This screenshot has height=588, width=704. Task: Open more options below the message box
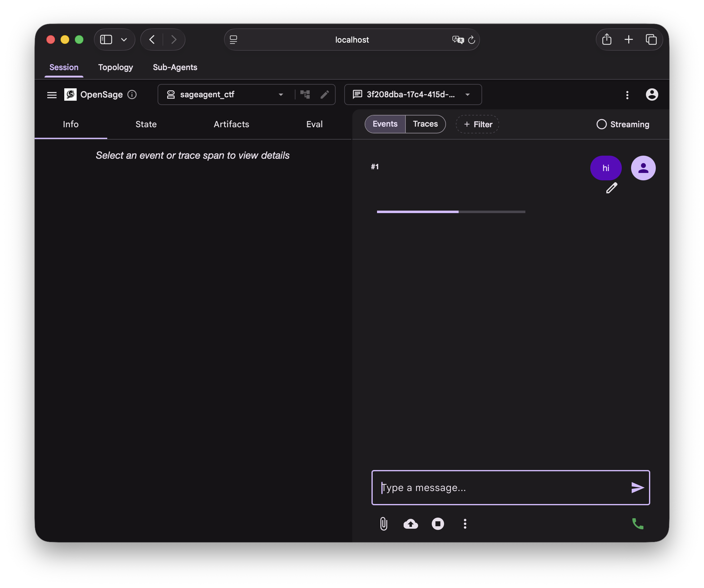point(465,524)
